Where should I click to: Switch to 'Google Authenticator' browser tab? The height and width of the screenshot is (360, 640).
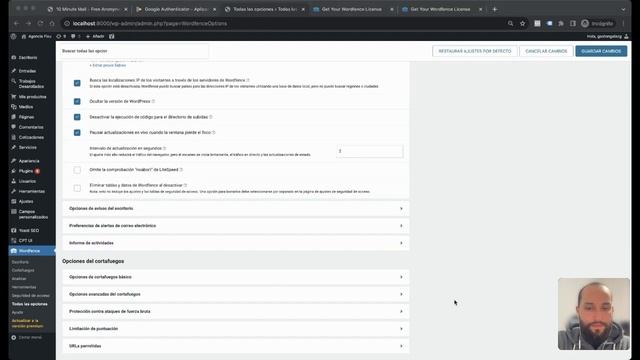pyautogui.click(x=176, y=9)
